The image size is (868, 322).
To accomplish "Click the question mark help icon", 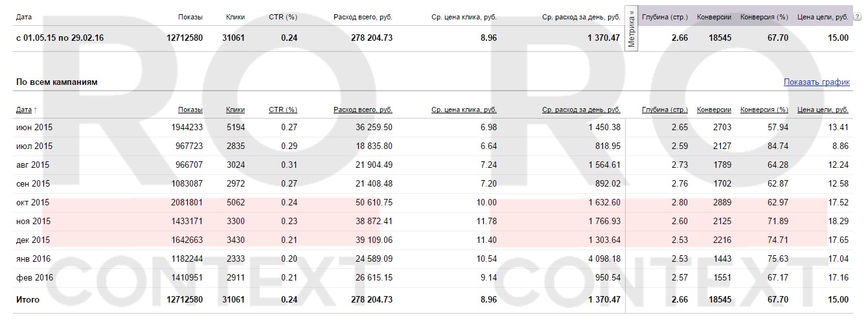I will [858, 17].
